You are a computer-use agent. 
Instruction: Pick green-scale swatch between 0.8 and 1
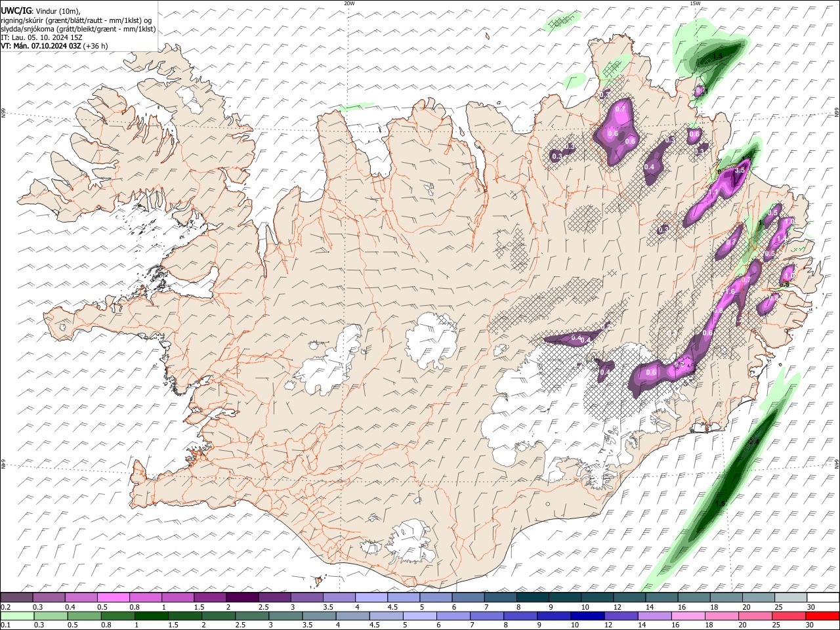[117, 616]
